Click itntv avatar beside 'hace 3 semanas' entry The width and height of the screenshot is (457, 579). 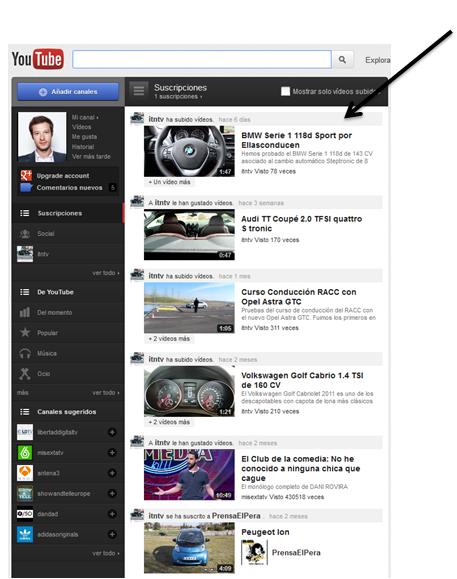click(137, 202)
